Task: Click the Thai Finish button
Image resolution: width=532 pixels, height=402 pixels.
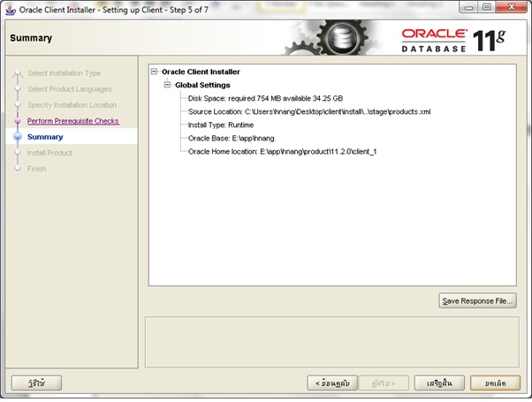Action: 439,383
